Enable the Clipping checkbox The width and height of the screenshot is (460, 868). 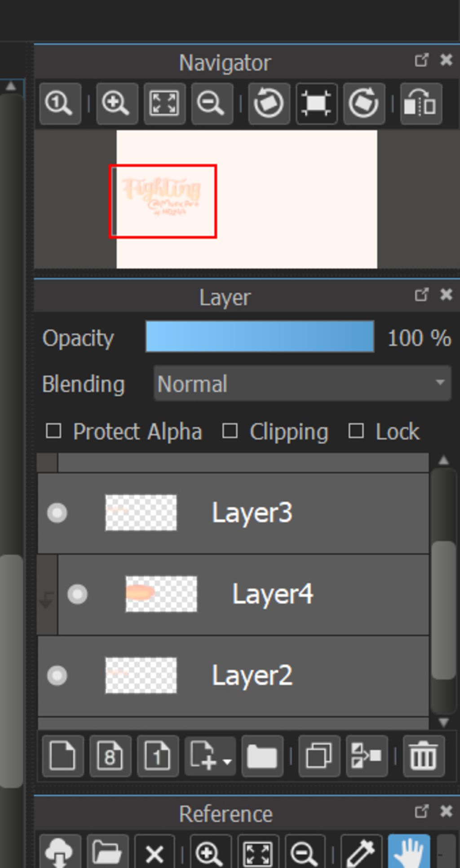(230, 432)
